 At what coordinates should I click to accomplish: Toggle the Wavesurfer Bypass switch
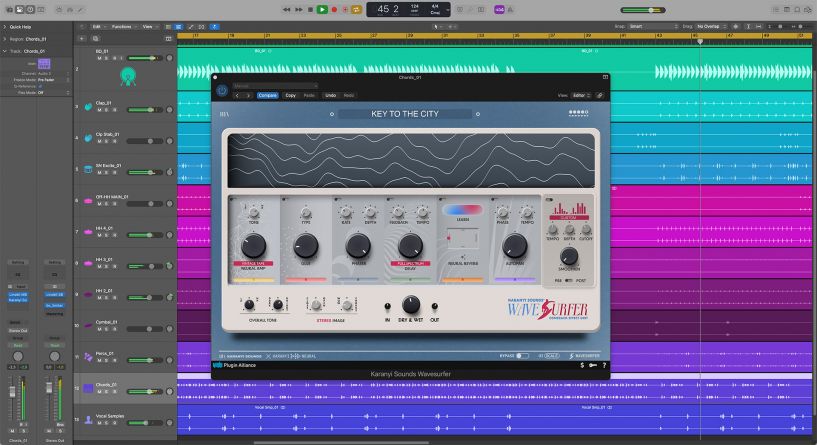[522, 355]
